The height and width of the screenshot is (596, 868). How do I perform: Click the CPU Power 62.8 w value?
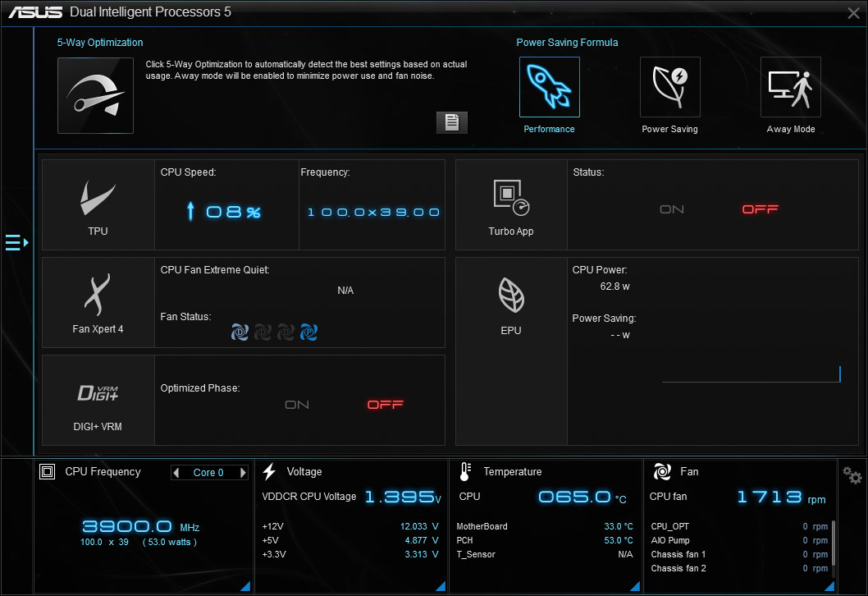pyautogui.click(x=614, y=287)
